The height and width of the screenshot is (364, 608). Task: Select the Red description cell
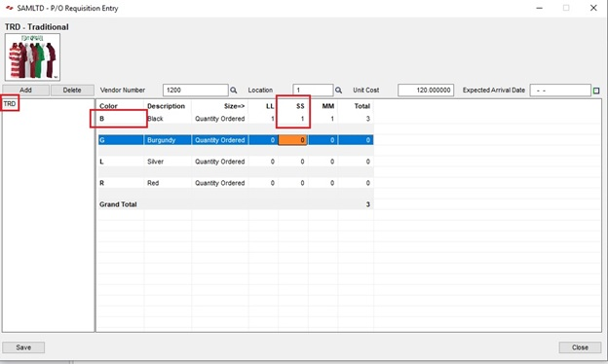pos(168,183)
